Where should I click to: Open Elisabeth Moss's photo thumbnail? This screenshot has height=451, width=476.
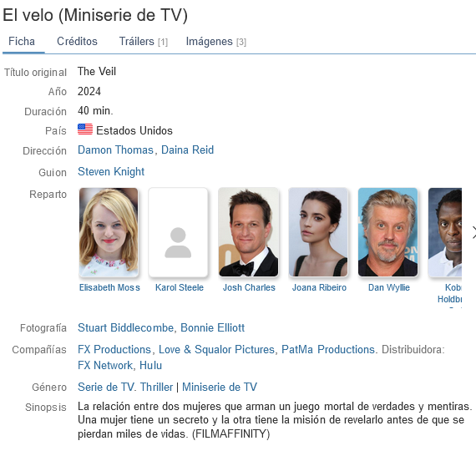tap(109, 232)
